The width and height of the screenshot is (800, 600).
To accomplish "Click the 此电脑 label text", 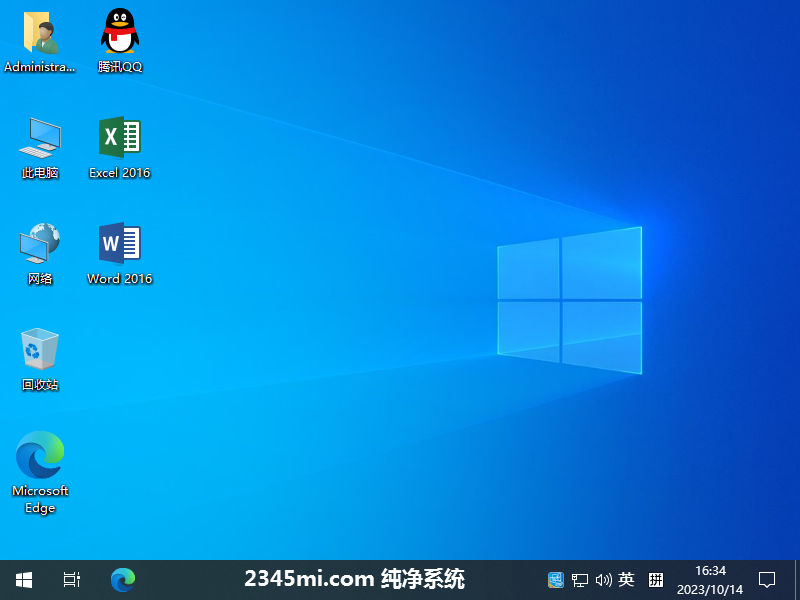I will coord(40,173).
